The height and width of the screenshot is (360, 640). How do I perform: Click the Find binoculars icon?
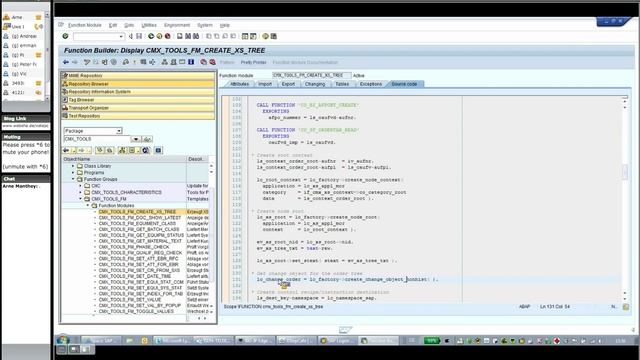188,36
